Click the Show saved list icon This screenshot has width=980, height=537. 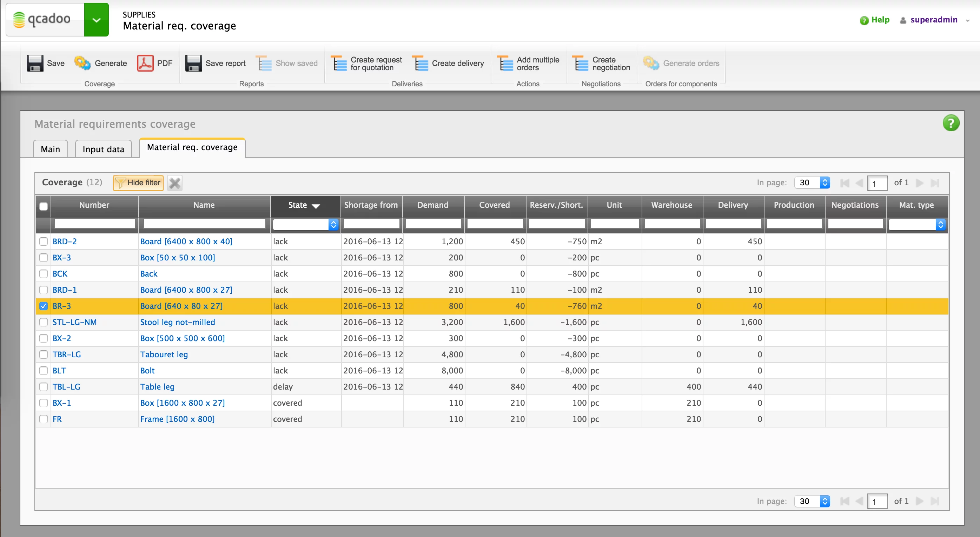click(x=263, y=63)
